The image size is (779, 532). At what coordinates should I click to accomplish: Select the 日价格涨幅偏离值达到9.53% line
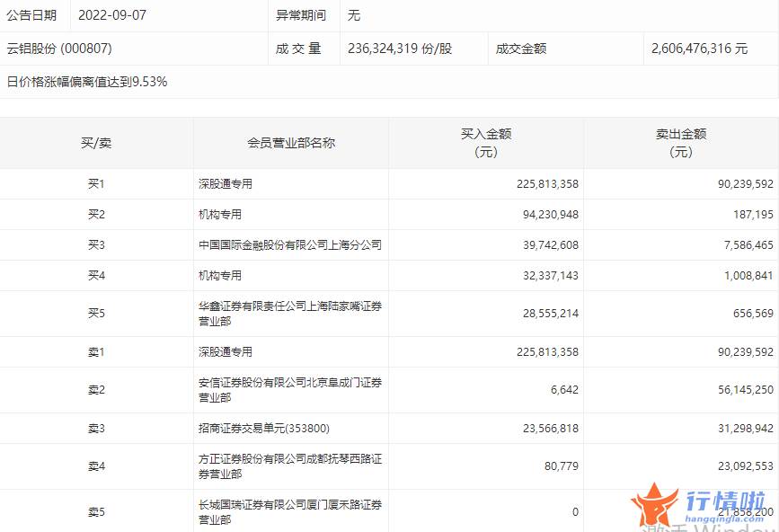[x=87, y=82]
